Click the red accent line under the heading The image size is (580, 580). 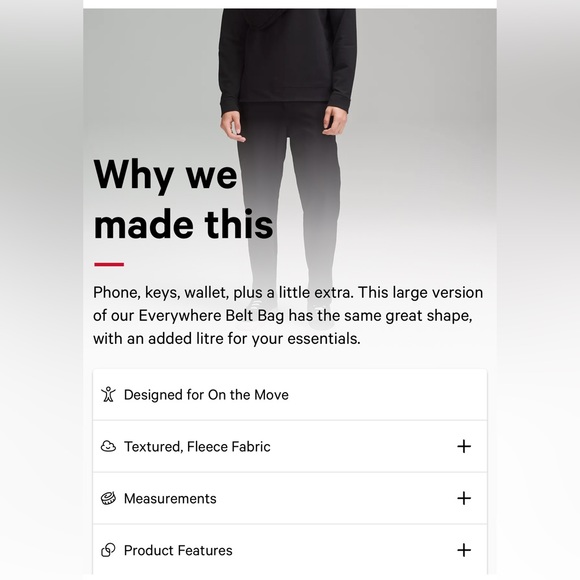pyautogui.click(x=109, y=264)
